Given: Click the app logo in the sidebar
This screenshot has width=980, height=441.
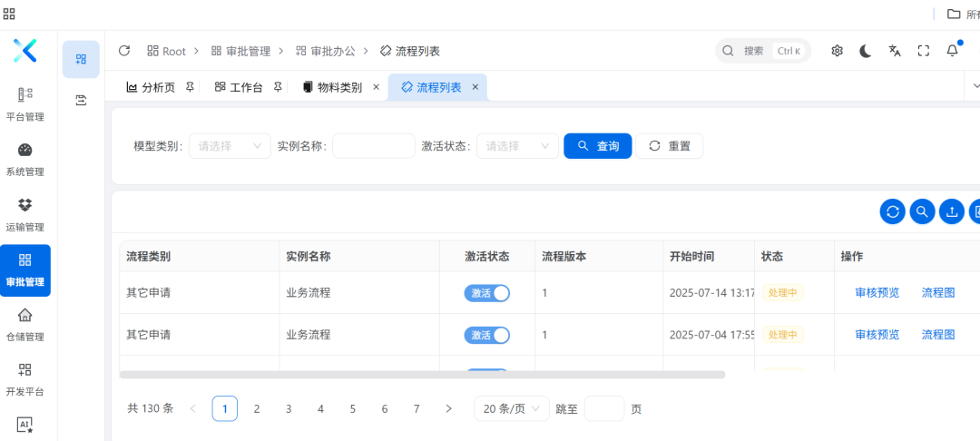Looking at the screenshot, I should click(x=25, y=51).
